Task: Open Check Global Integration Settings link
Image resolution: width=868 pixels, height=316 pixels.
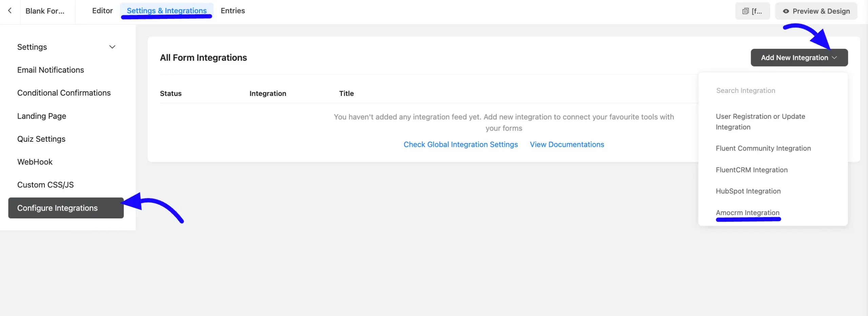Action: pos(460,144)
